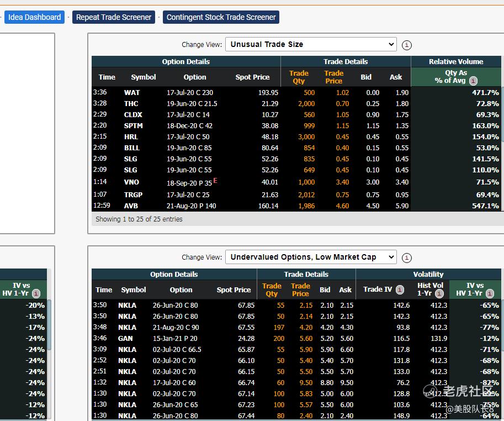Sort Unusual Trade Size table by Ask
504x421 pixels.
[x=396, y=77]
